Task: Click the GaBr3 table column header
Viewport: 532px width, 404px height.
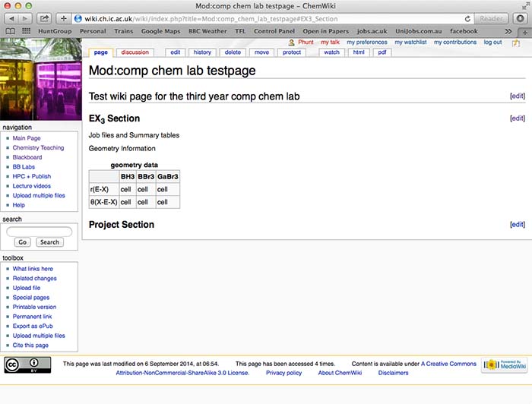Action: coord(168,177)
